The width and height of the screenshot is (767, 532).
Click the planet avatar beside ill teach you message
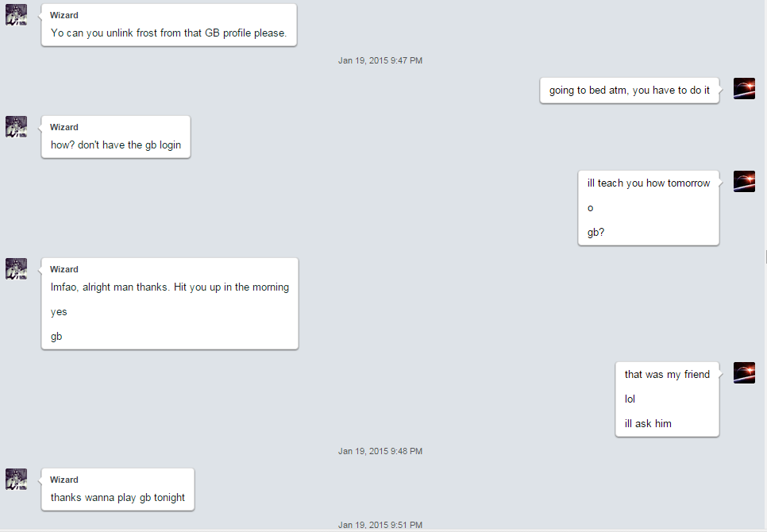pyautogui.click(x=744, y=181)
